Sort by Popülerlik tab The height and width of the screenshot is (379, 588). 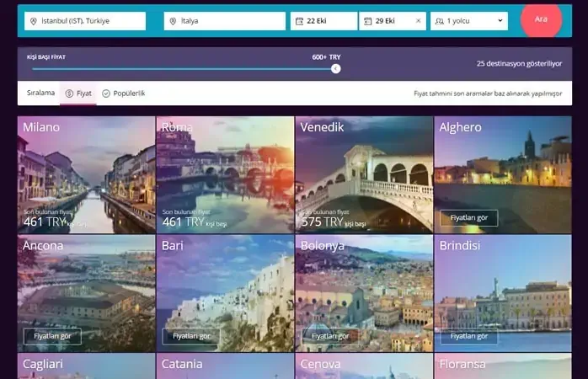point(123,93)
